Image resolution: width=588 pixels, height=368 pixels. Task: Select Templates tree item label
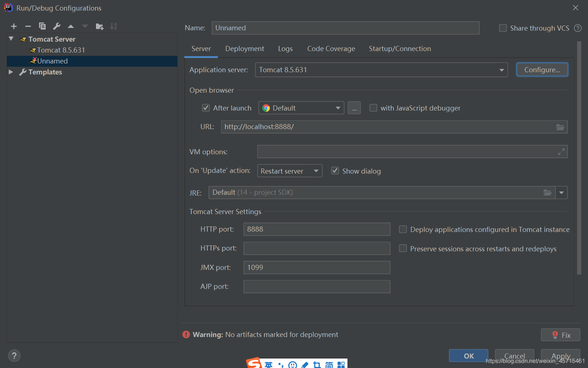[x=45, y=72]
